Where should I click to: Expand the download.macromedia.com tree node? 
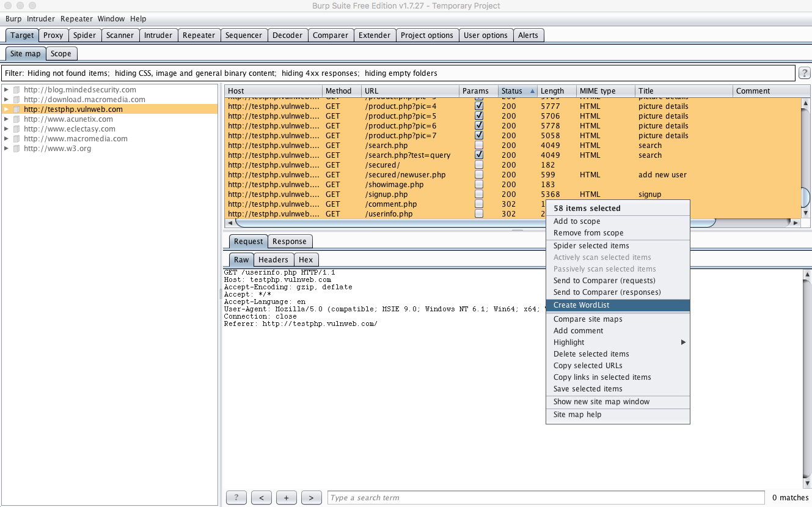pyautogui.click(x=6, y=100)
